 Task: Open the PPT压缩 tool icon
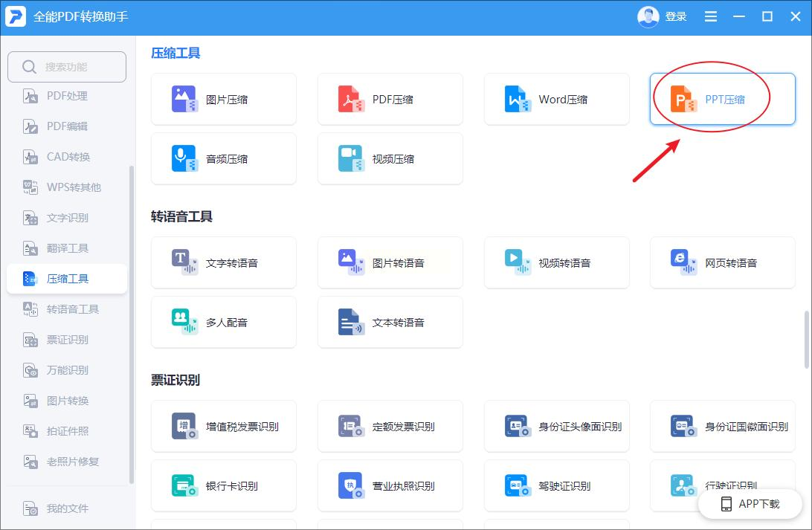point(683,99)
